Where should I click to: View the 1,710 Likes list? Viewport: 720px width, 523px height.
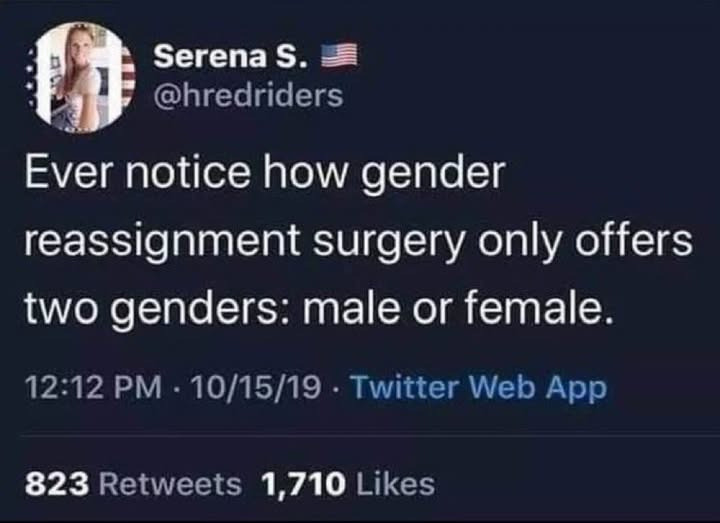click(x=347, y=484)
